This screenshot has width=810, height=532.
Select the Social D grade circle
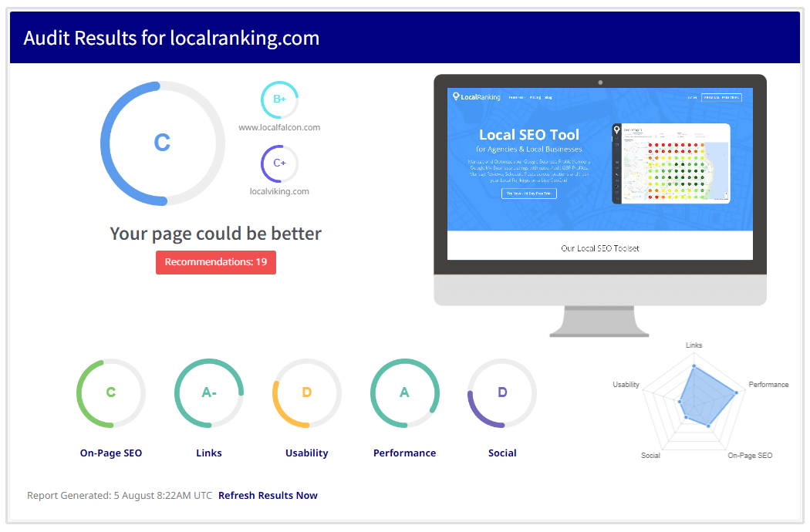pos(502,392)
